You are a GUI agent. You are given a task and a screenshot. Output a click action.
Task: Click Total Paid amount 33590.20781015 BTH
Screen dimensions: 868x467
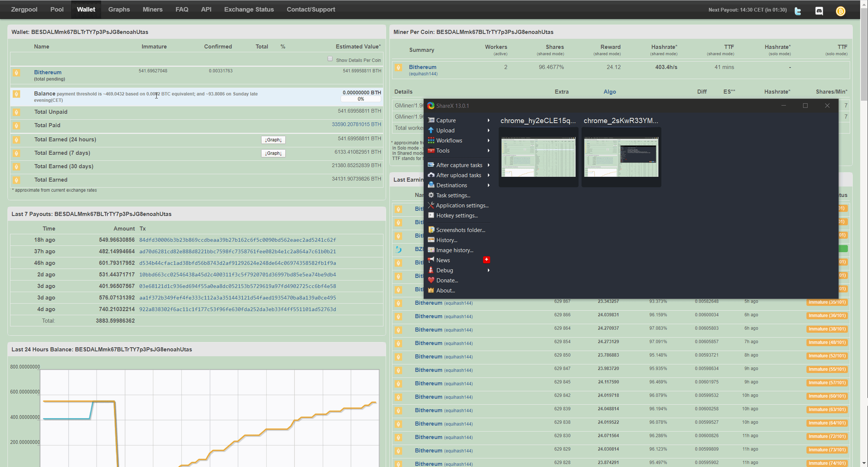(356, 125)
